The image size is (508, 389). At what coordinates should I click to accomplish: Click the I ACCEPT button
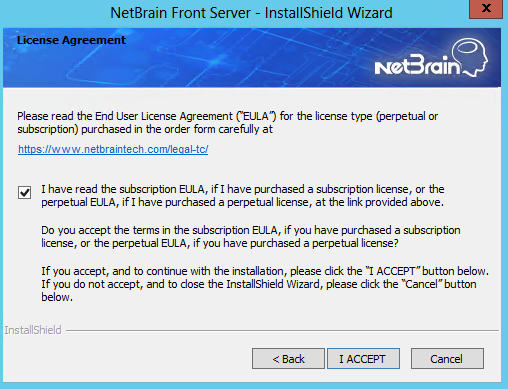[x=363, y=359]
